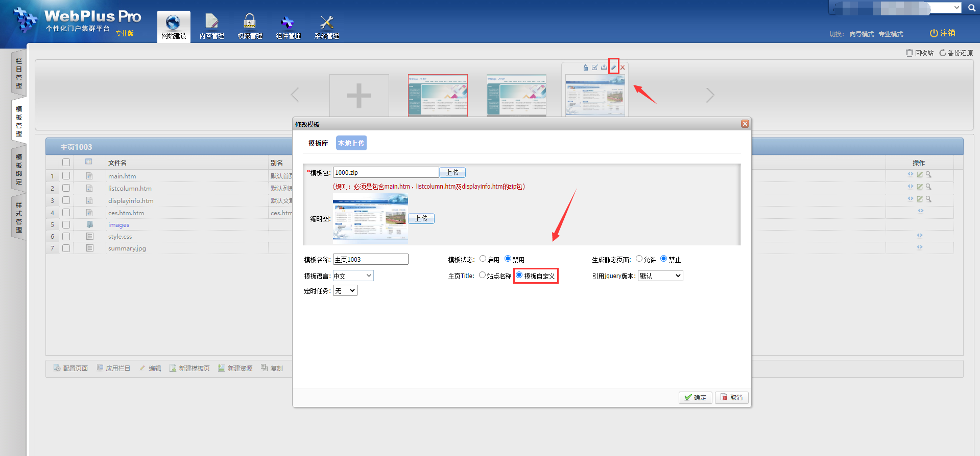This screenshot has width=980, height=456.
Task: Click the add new template plus tile
Action: (359, 96)
